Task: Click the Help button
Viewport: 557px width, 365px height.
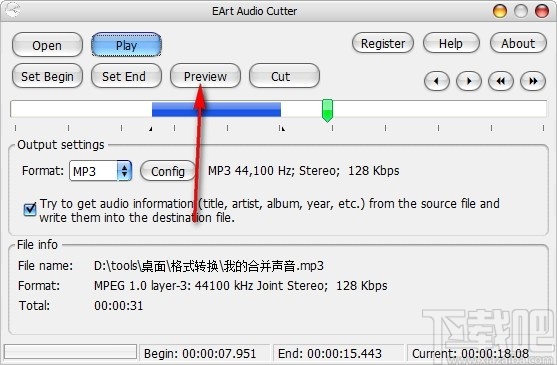Action: 451,43
